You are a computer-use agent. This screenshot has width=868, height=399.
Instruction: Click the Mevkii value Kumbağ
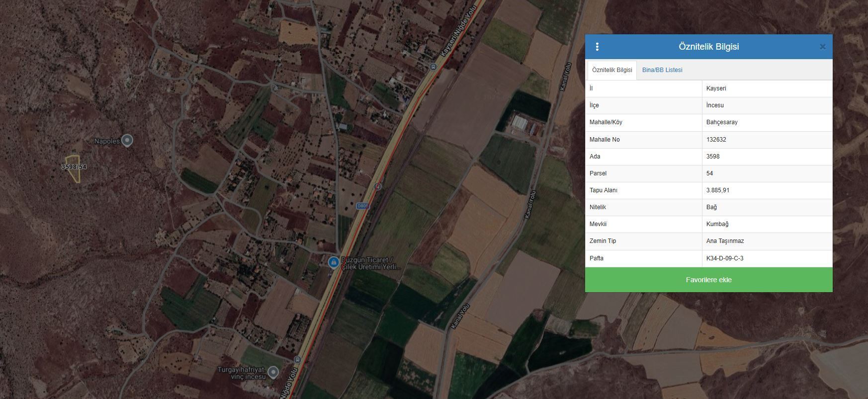pos(717,224)
